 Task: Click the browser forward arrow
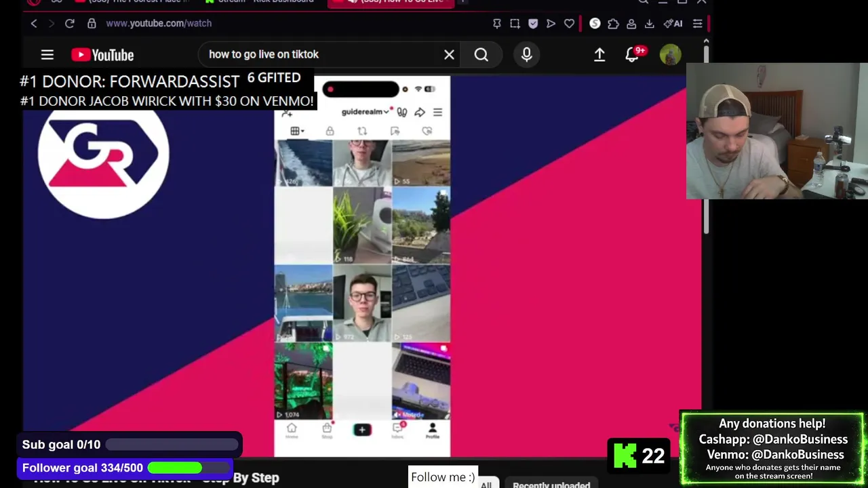coord(51,23)
